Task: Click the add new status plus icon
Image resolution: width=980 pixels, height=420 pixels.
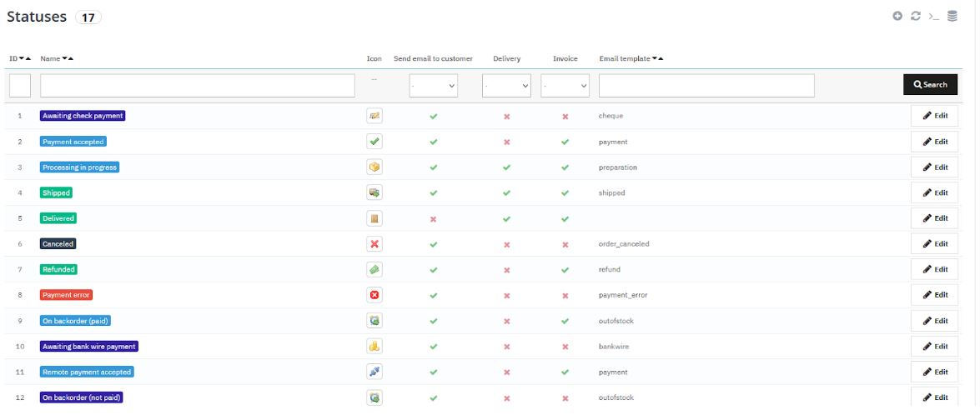Action: point(897,16)
